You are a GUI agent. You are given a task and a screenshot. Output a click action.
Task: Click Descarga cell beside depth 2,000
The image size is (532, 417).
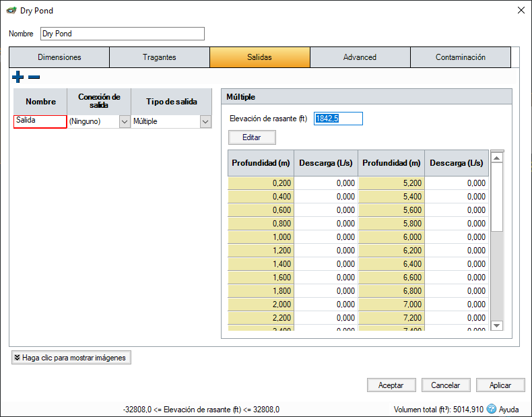pos(326,304)
